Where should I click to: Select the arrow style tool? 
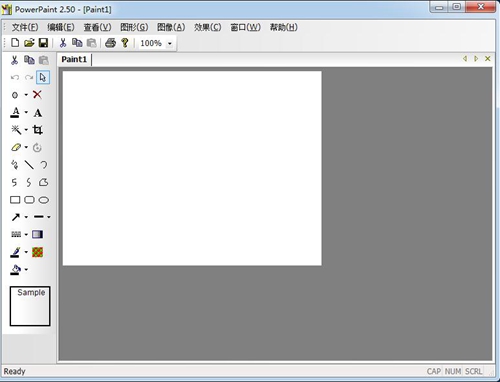16,217
